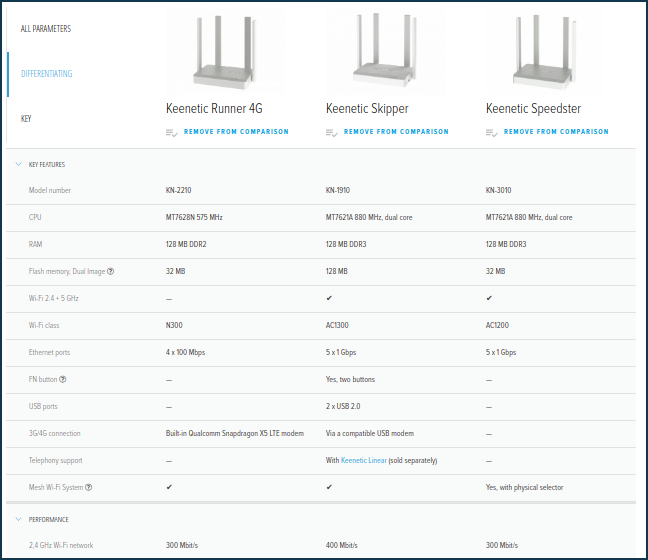Click Remove From Comparison under Keenetic Speedster
Screen dimensions: 648x560
[x=556, y=132]
